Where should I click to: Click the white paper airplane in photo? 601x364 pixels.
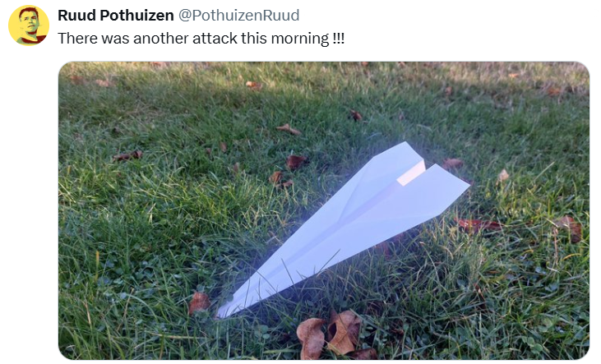pos(343,228)
